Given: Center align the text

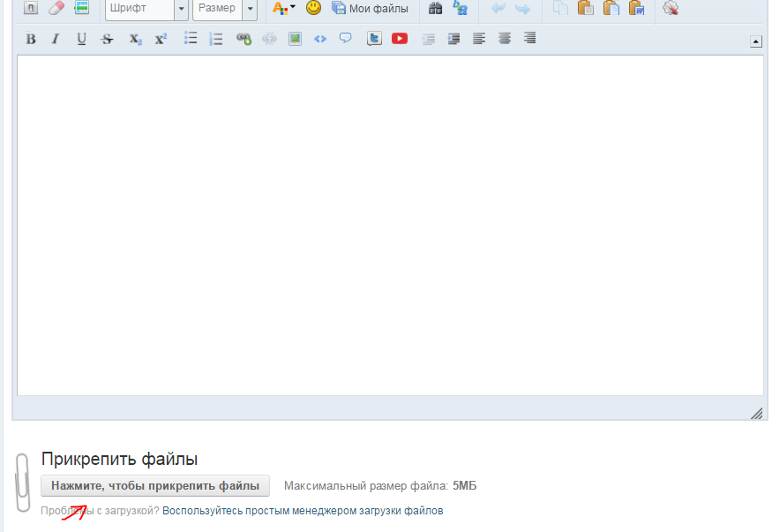Looking at the screenshot, I should pyautogui.click(x=505, y=39).
